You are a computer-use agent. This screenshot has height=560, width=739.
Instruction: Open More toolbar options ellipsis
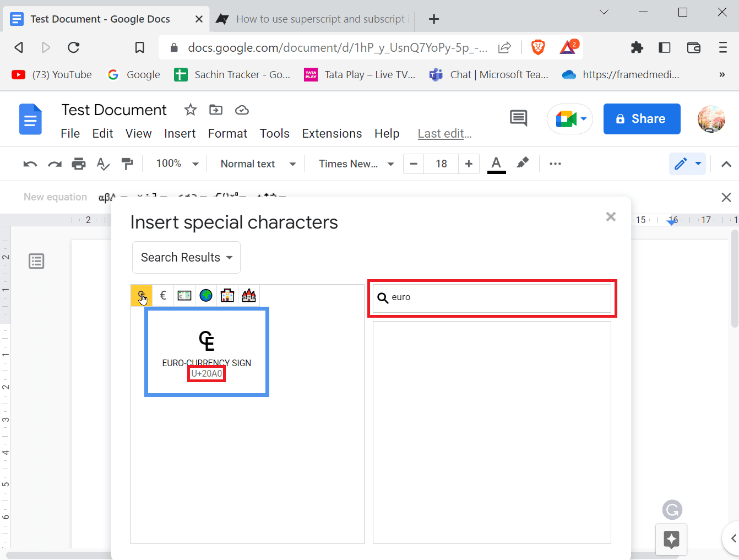point(555,164)
